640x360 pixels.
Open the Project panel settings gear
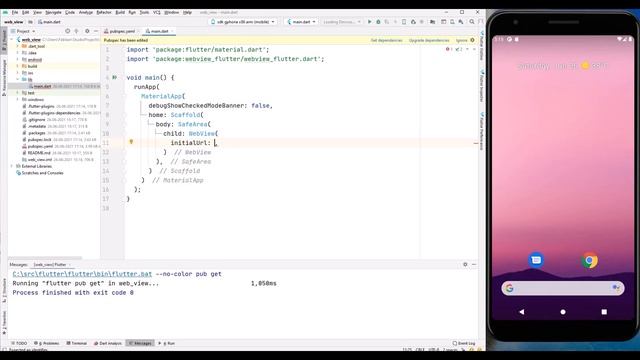coord(87,31)
